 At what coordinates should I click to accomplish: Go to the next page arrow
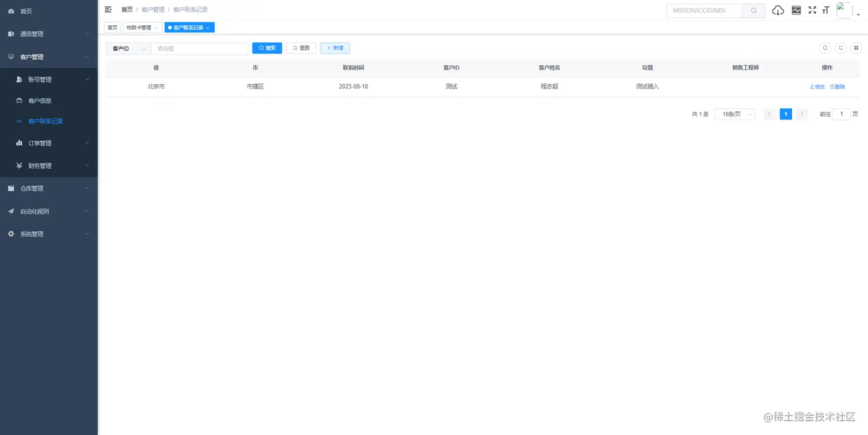(802, 114)
